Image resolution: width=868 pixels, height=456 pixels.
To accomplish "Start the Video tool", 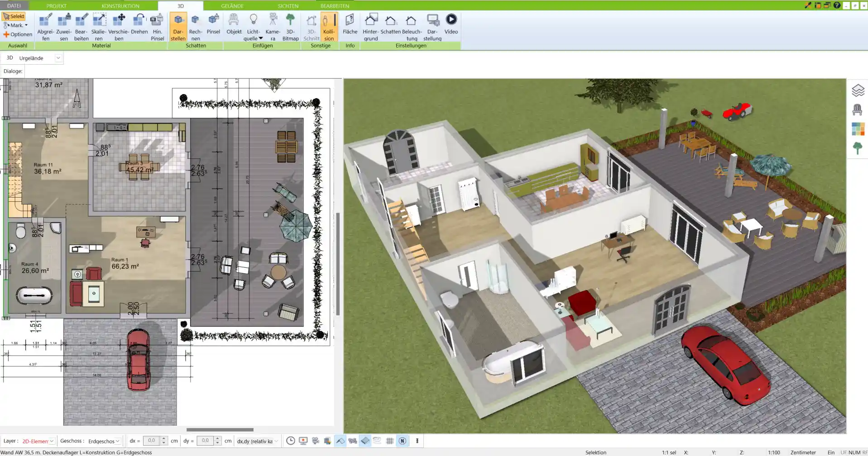I will [x=451, y=24].
